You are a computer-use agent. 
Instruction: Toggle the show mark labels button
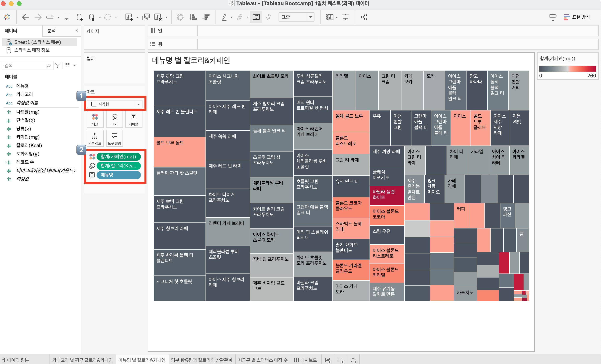coord(256,17)
